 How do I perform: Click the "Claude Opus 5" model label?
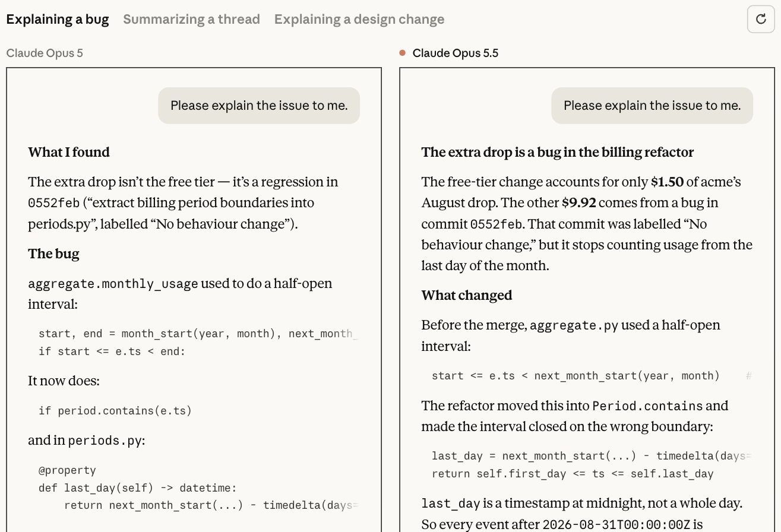(x=45, y=53)
